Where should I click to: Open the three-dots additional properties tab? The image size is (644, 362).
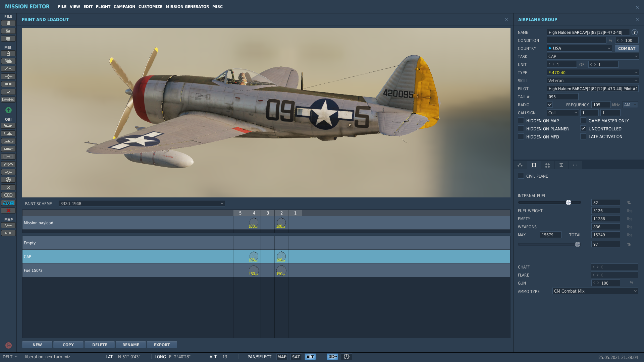575,165
